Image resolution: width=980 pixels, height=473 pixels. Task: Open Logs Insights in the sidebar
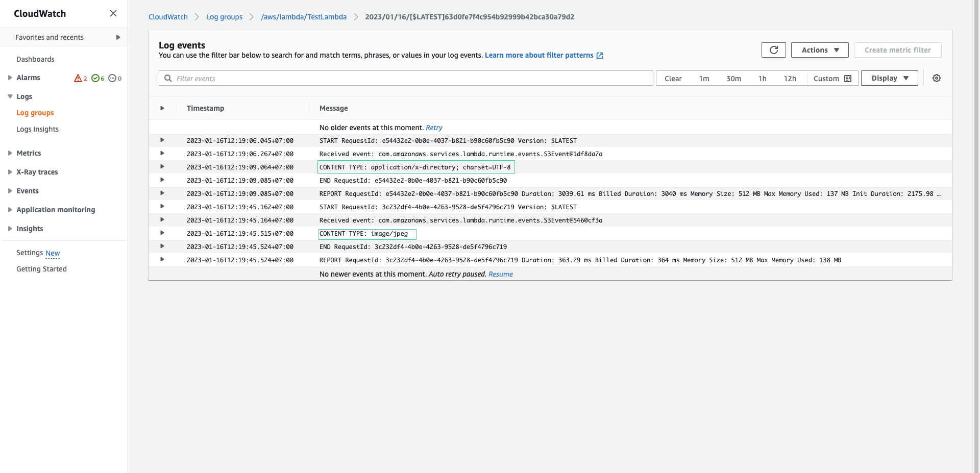point(37,129)
